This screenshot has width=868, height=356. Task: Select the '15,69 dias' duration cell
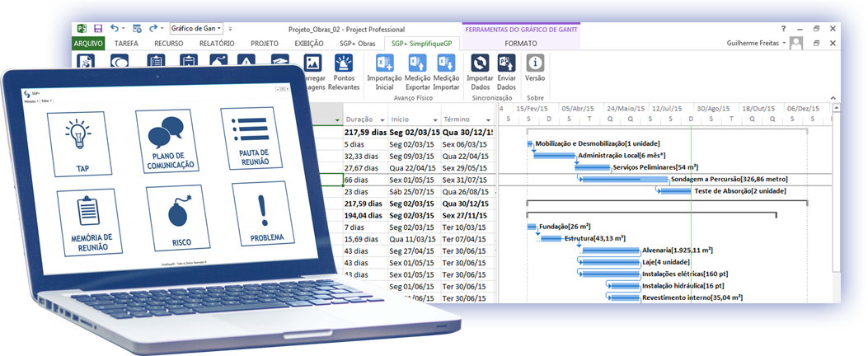coord(364,239)
